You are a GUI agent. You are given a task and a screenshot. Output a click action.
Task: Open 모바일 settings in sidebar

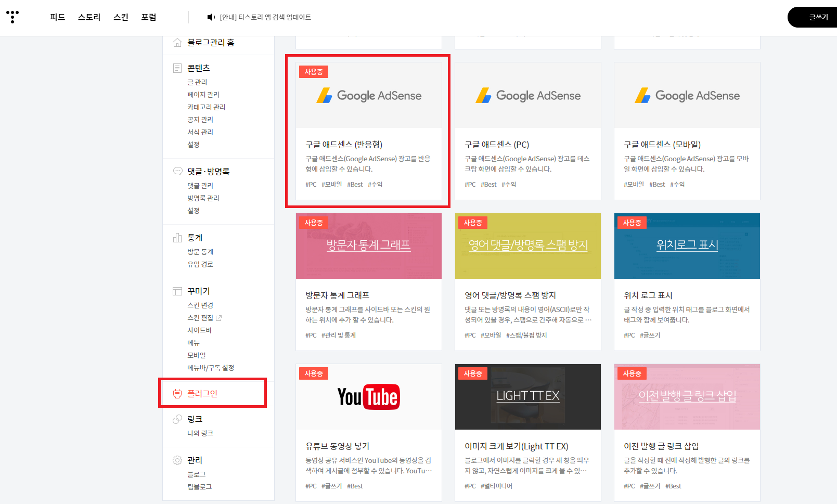click(197, 355)
